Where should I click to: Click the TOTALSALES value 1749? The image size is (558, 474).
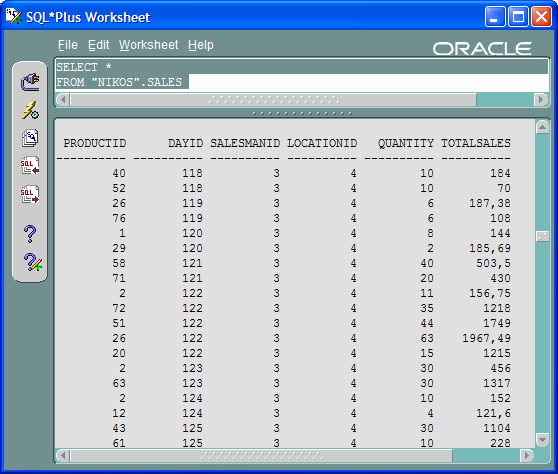point(497,323)
